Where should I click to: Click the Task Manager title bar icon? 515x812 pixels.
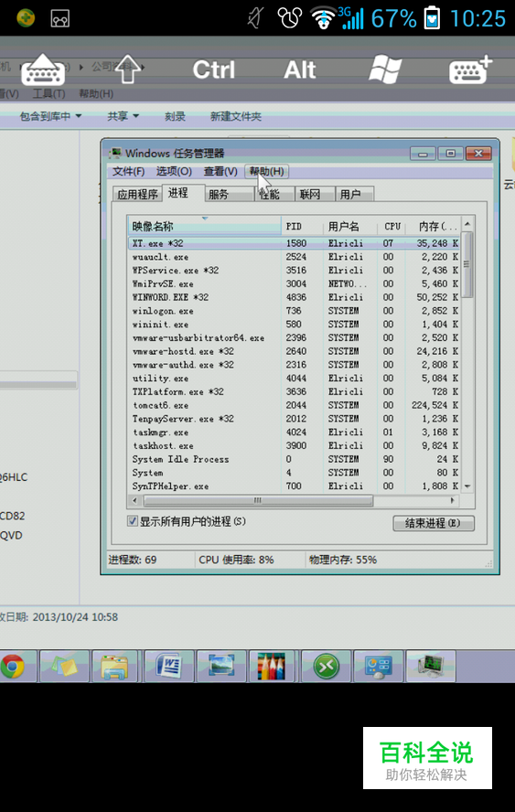point(115,154)
